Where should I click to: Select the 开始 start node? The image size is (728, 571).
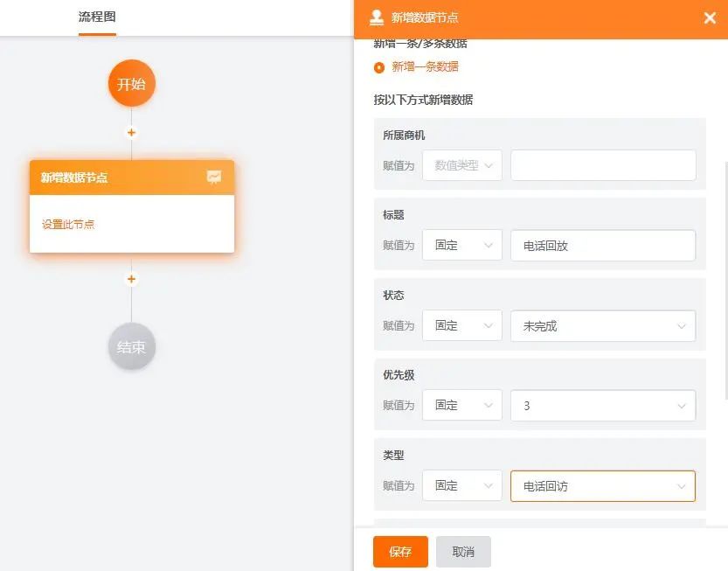[x=131, y=84]
